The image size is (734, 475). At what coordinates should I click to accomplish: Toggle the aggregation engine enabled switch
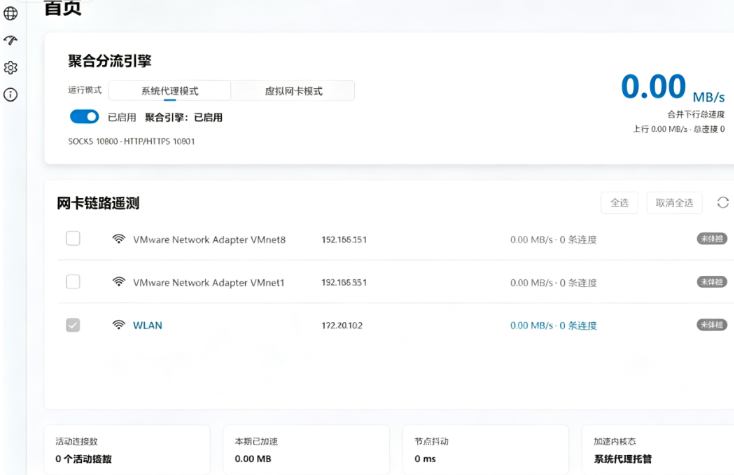84,117
